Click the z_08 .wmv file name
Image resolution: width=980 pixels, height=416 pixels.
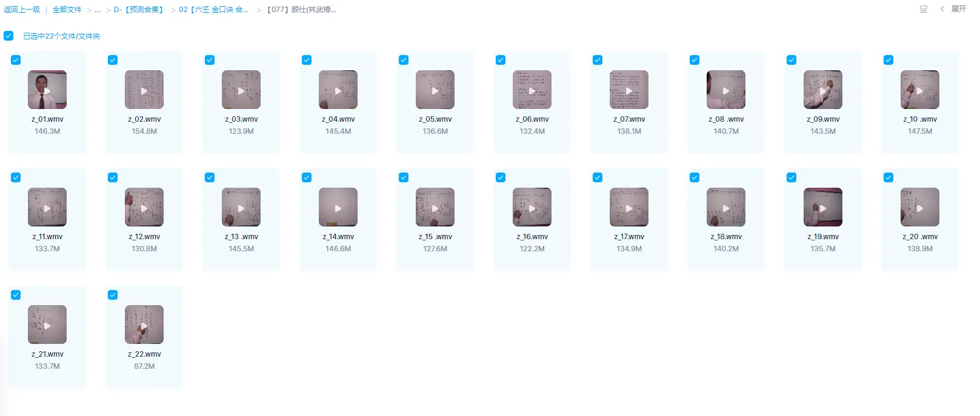click(x=726, y=119)
